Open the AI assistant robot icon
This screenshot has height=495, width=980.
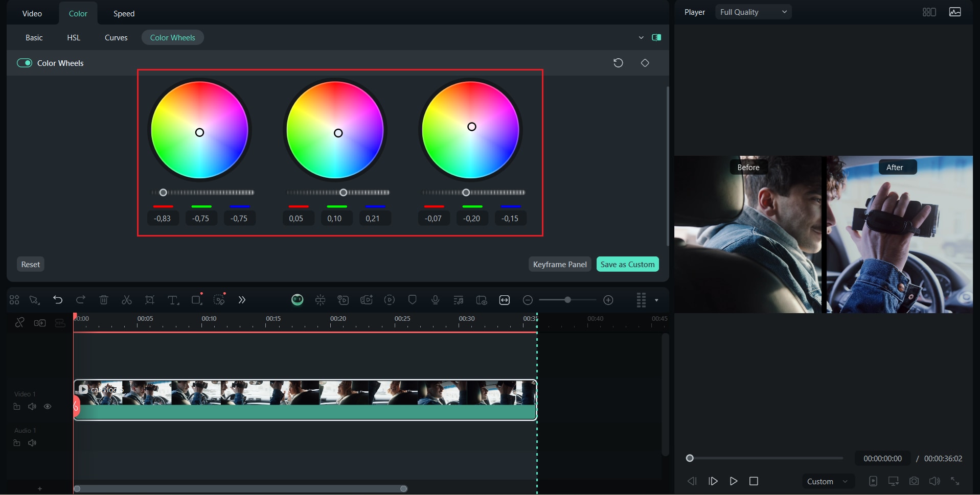(297, 300)
